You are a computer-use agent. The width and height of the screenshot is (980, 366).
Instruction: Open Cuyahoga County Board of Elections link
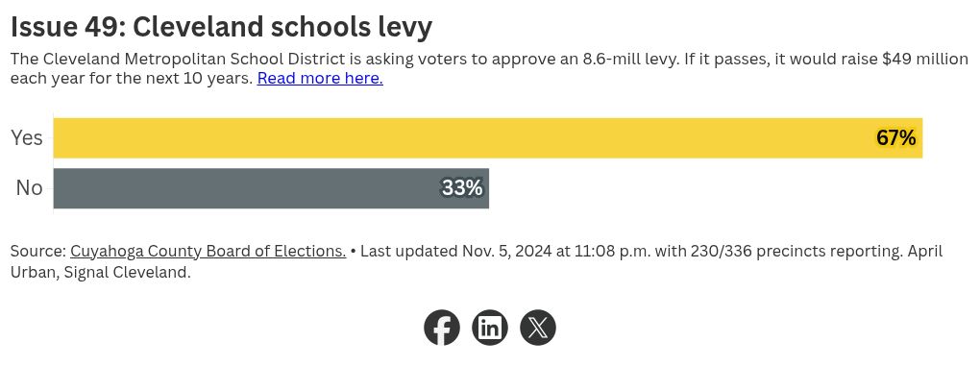[208, 252]
